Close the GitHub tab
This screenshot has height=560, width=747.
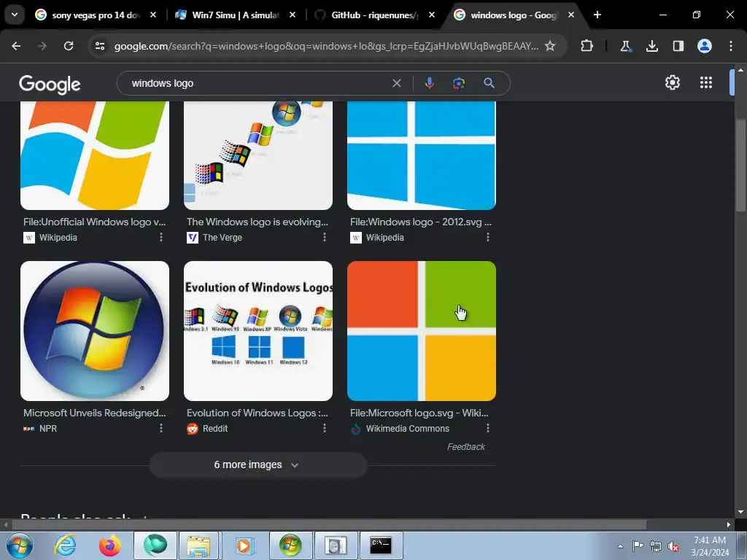tap(432, 15)
